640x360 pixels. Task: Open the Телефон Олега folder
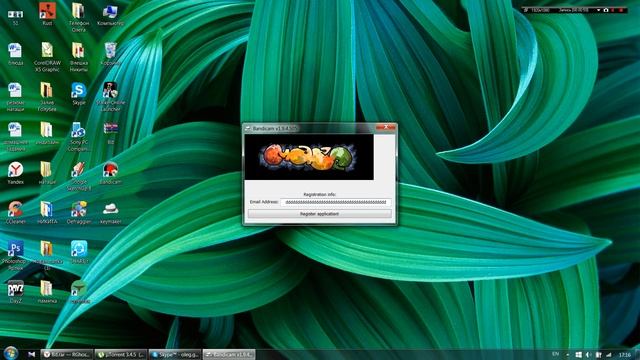(x=78, y=17)
